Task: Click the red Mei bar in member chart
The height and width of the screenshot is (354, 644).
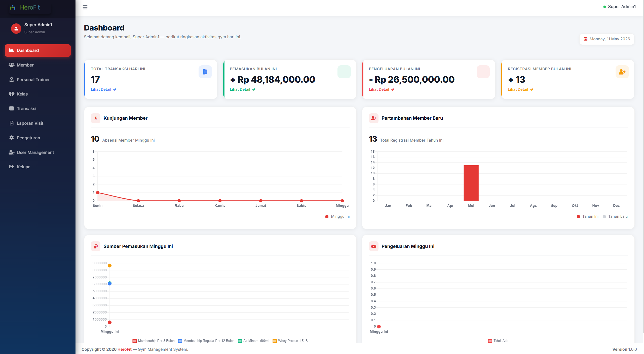Action: [471, 183]
